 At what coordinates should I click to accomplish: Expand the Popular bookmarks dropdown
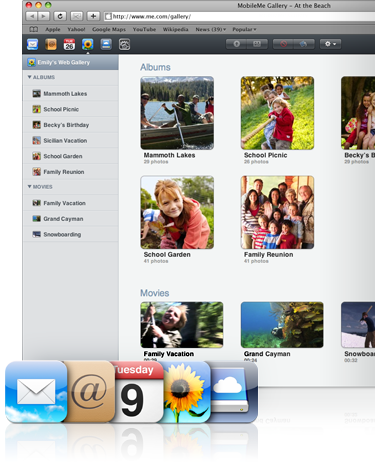click(244, 29)
